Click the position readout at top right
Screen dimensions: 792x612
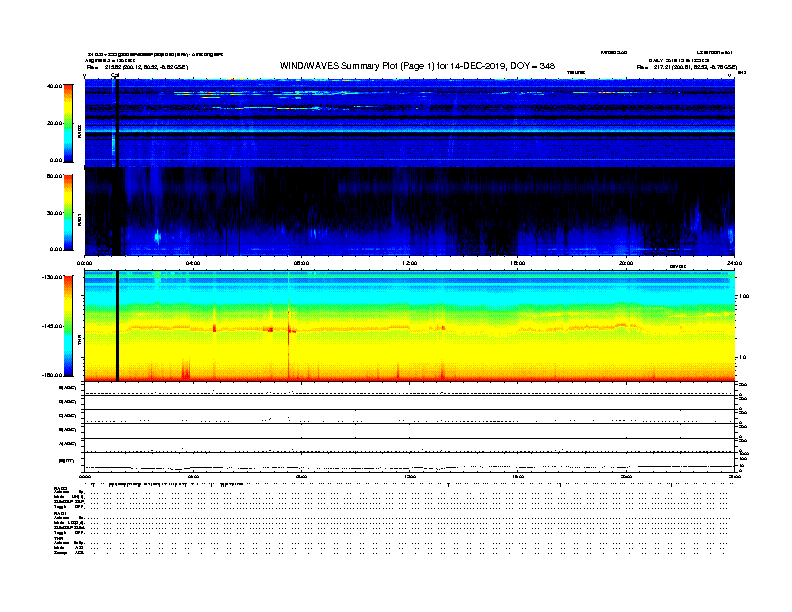point(687,67)
